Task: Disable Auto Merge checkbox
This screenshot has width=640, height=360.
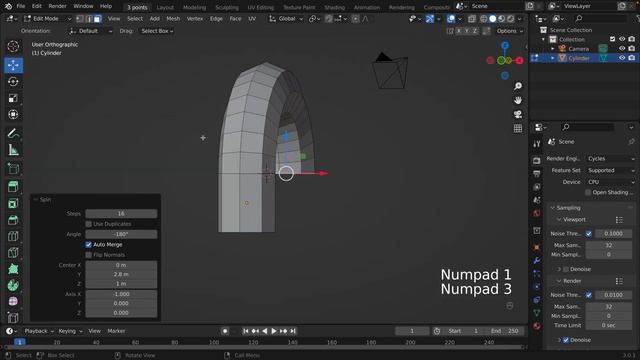Action: point(89,244)
